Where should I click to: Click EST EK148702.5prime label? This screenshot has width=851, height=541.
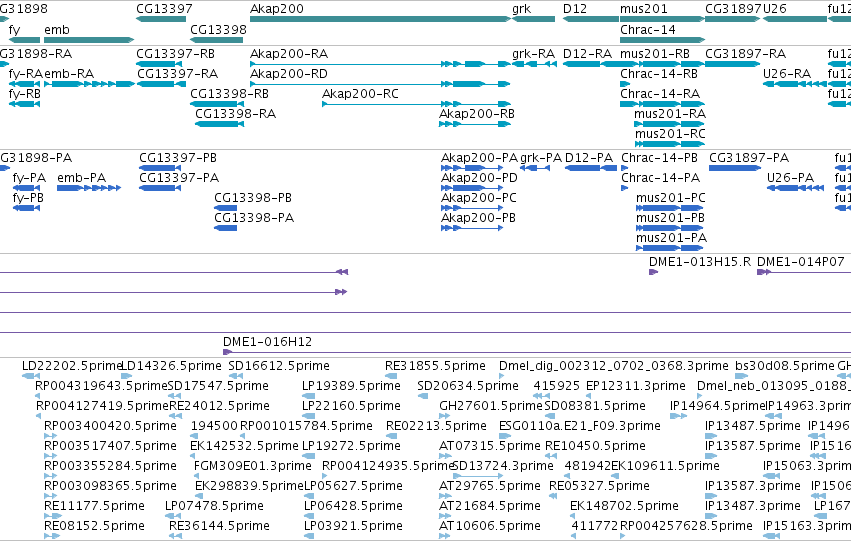pyautogui.click(x=624, y=506)
